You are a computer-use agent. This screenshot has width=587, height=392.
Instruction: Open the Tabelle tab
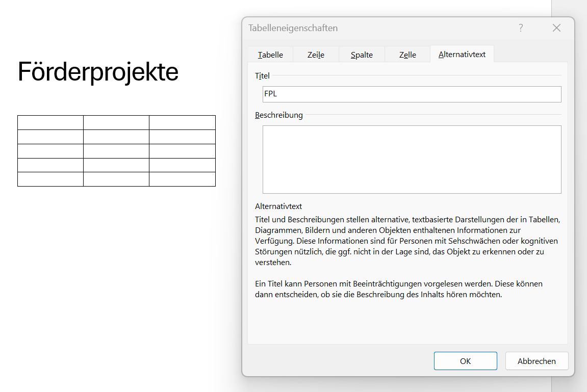click(270, 55)
